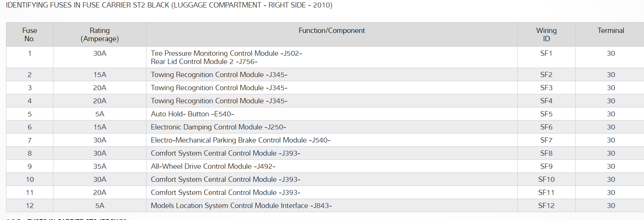Click the Terminal column header

[611, 31]
